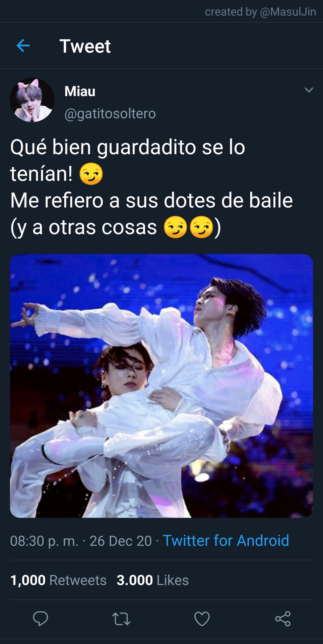Tap the retweet arrows icon
The width and height of the screenshot is (323, 644).
point(121,619)
